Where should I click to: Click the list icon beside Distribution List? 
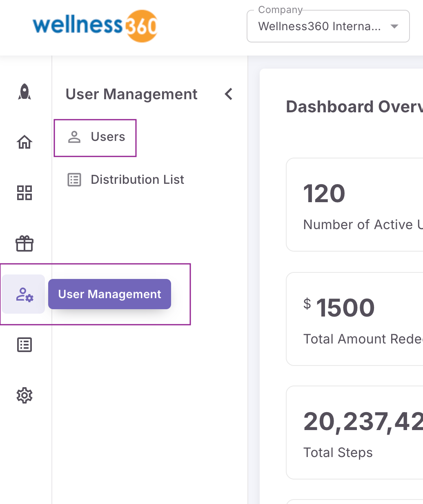[x=74, y=180]
